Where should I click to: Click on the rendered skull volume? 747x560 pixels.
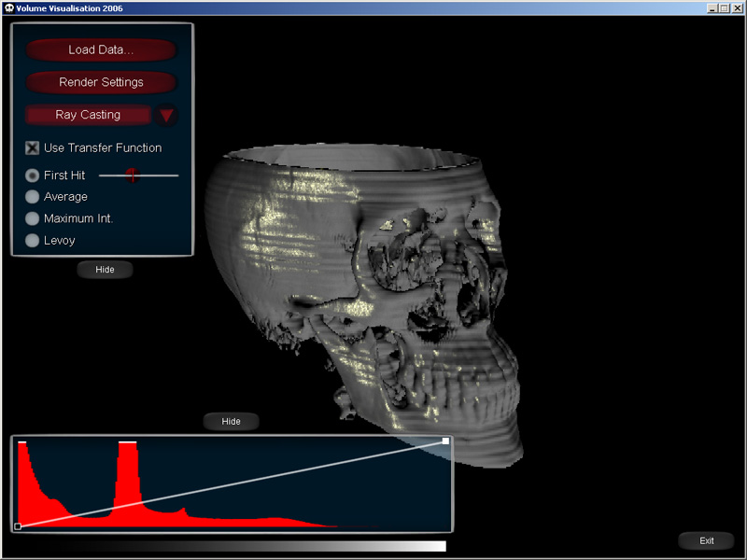tap(373, 280)
